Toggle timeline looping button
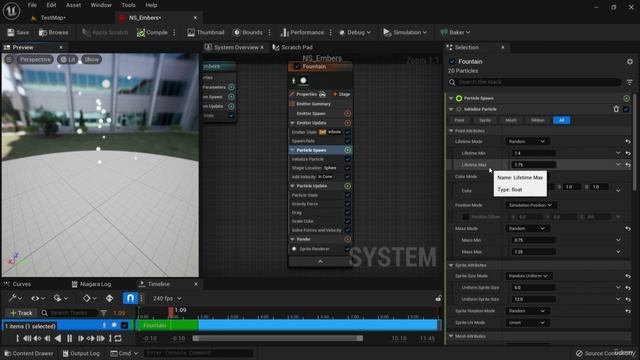640x360 pixels. (118, 338)
